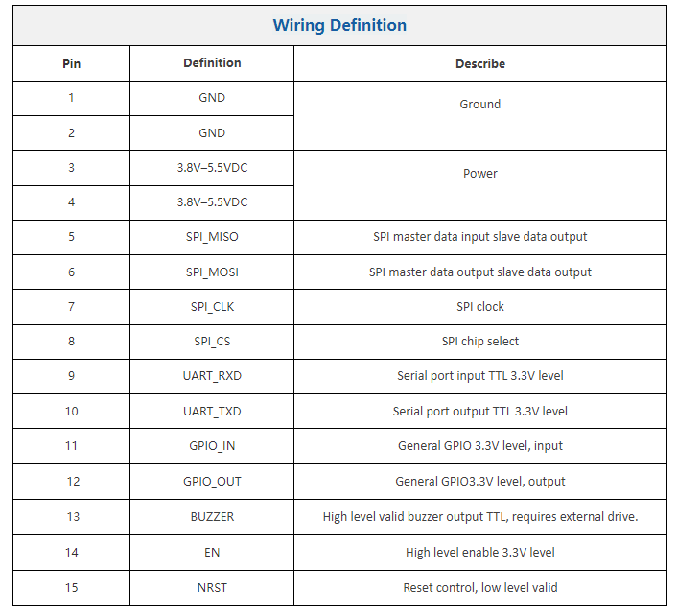Image resolution: width=677 pixels, height=616 pixels.
Task: Click the Wiring Definition table title
Action: click(x=339, y=26)
